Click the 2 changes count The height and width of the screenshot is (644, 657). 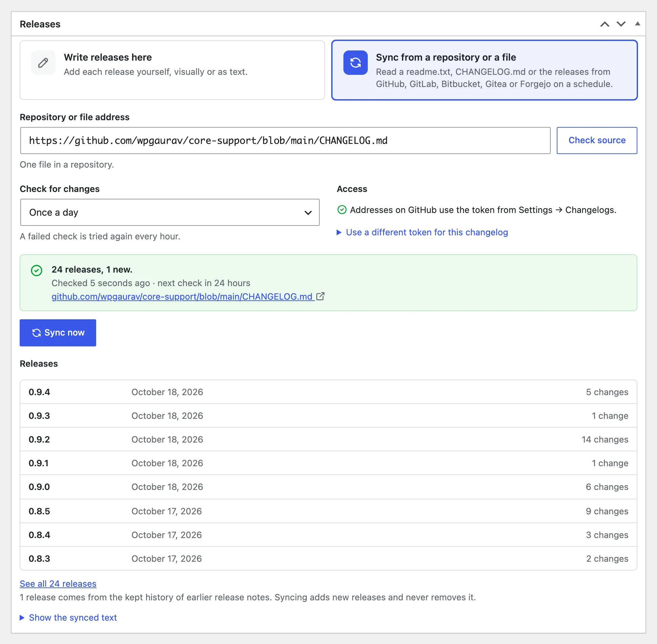coord(607,559)
